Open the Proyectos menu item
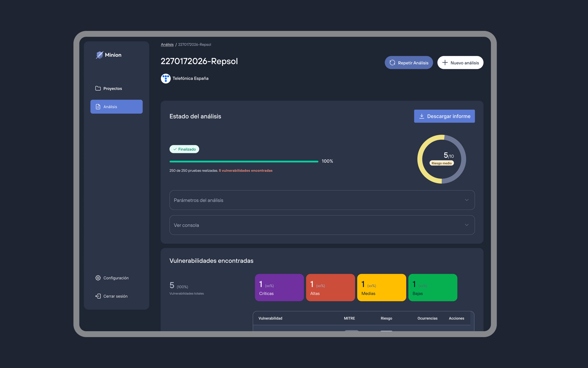This screenshot has height=368, width=588. click(112, 88)
